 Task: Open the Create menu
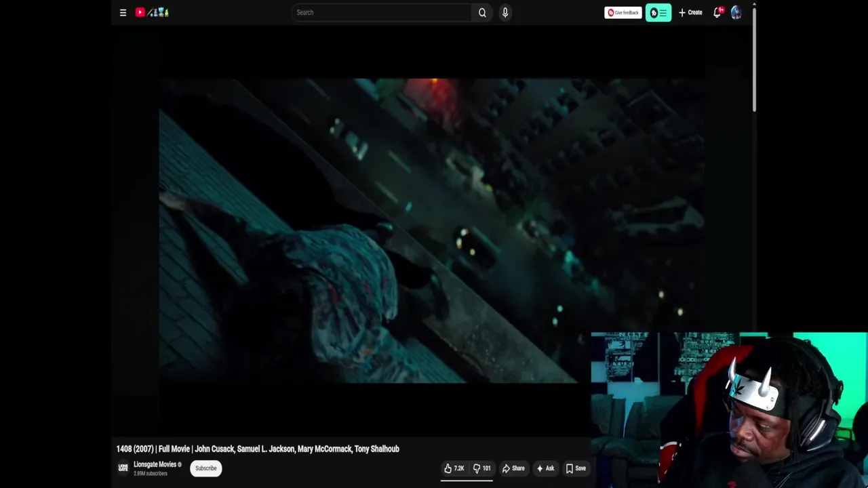pyautogui.click(x=690, y=12)
